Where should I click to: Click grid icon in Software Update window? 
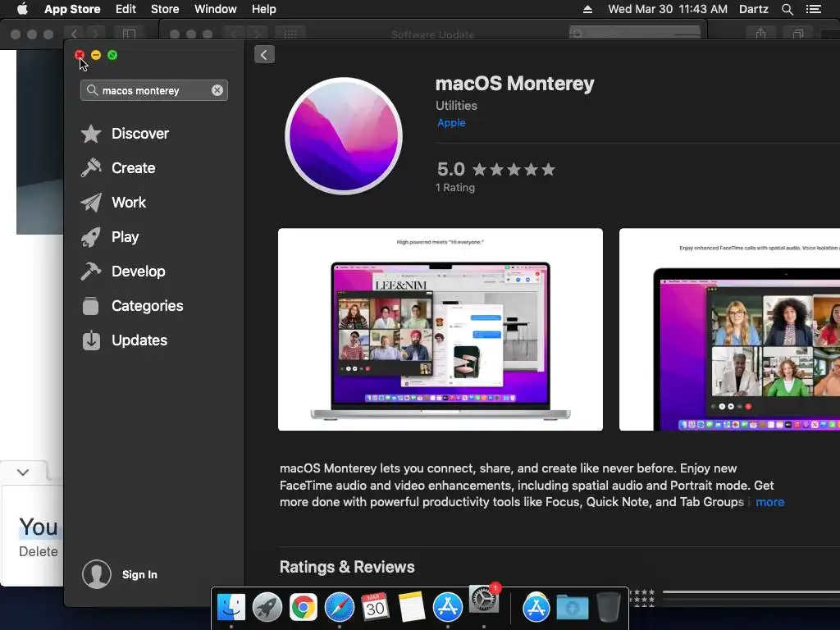(290, 34)
